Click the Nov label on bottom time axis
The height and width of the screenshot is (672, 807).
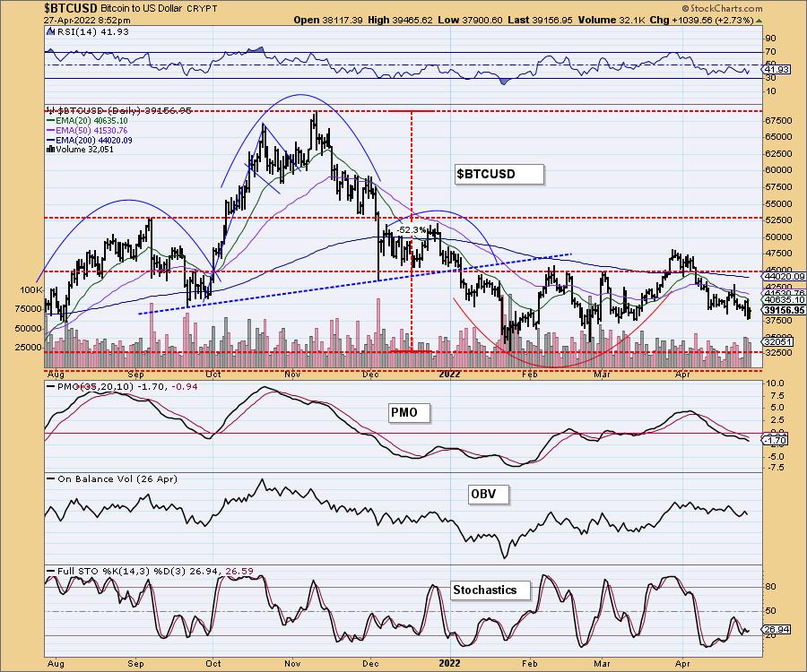click(x=292, y=663)
